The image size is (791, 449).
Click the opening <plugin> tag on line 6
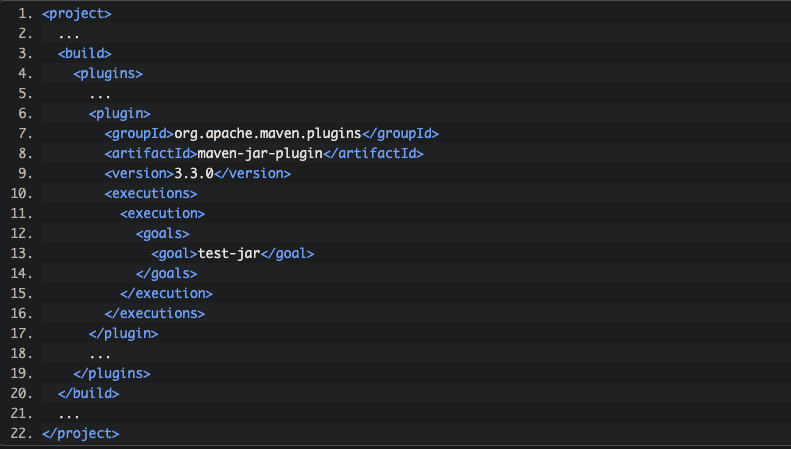pyautogui.click(x=120, y=113)
